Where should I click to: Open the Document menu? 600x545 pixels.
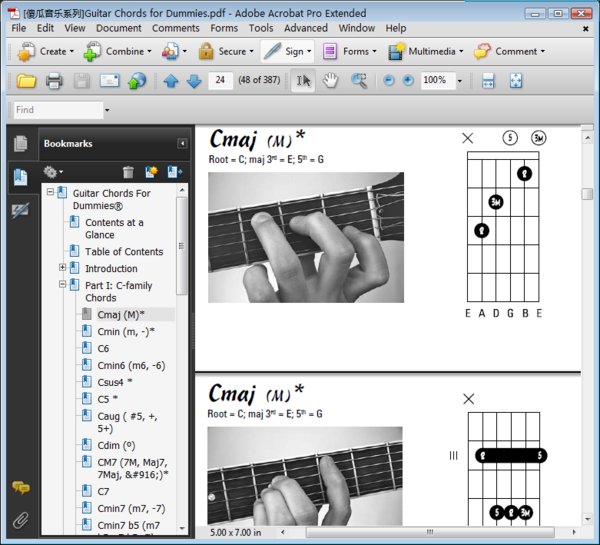(x=119, y=28)
